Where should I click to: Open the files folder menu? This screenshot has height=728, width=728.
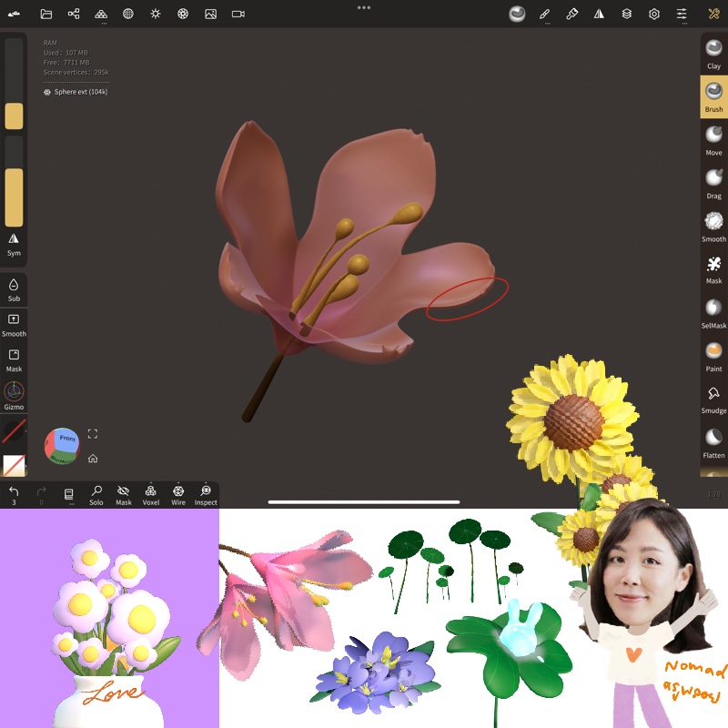pyautogui.click(x=46, y=15)
